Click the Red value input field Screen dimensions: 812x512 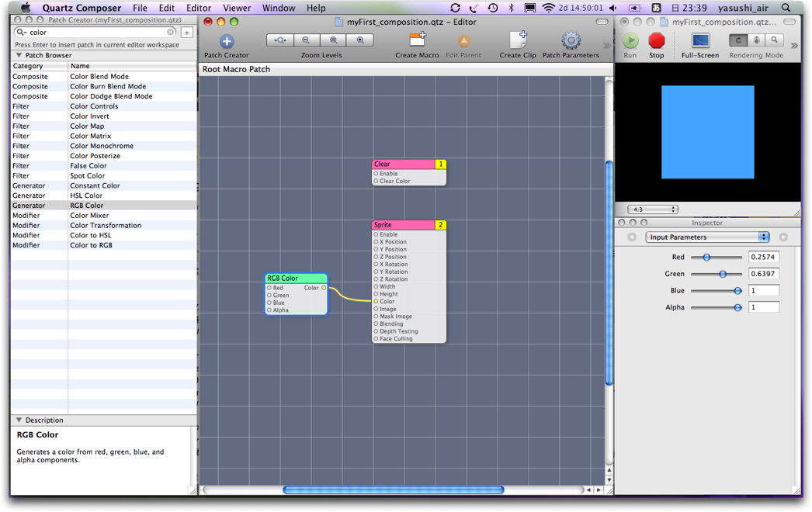[763, 257]
